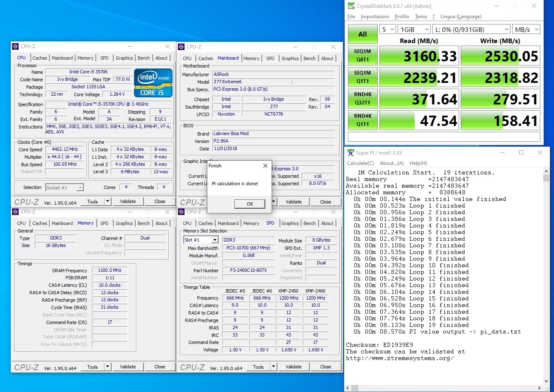
Task: Select Graphics tab in Mainboard CPU-Z window
Action: coord(290,58)
